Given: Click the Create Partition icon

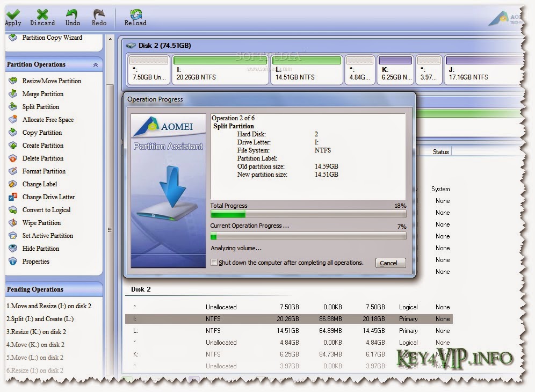Looking at the screenshot, I should click(13, 146).
